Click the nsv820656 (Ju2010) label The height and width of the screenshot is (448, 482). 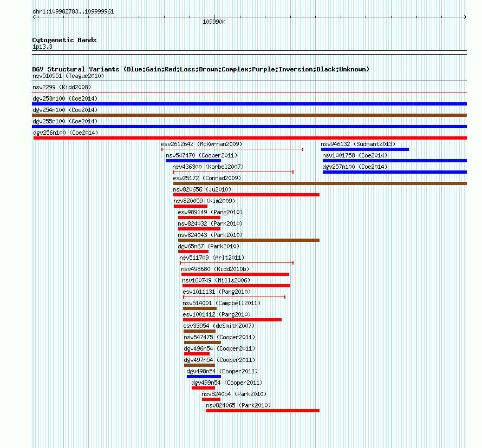pos(202,189)
